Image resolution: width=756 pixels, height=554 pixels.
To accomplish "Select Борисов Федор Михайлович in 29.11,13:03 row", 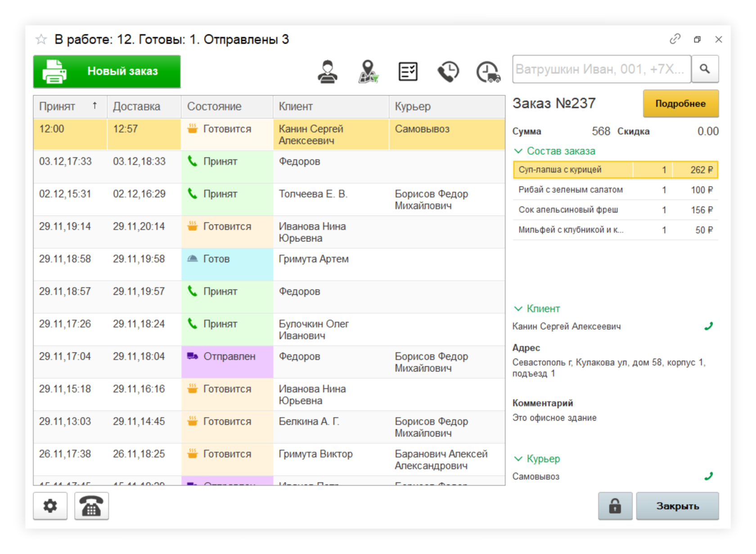I will (447, 427).
